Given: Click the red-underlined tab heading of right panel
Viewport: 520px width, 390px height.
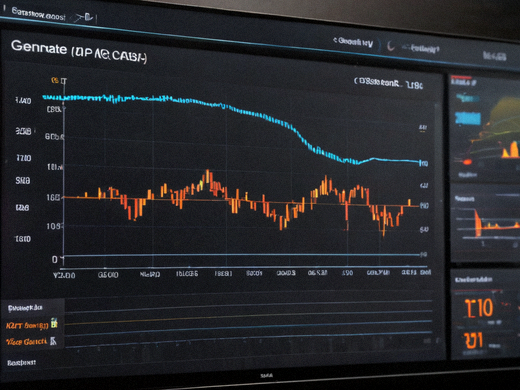Looking at the screenshot, I should [464, 82].
